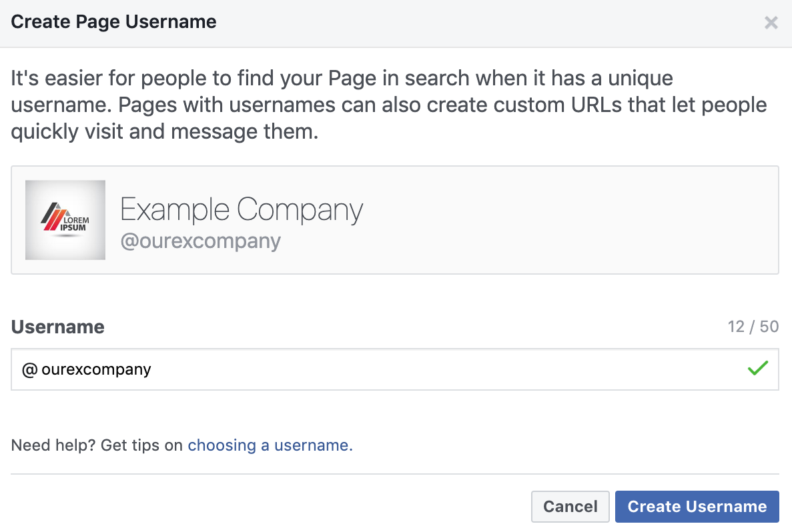This screenshot has height=532, width=792.
Task: Click the Username section label
Action: point(57,327)
